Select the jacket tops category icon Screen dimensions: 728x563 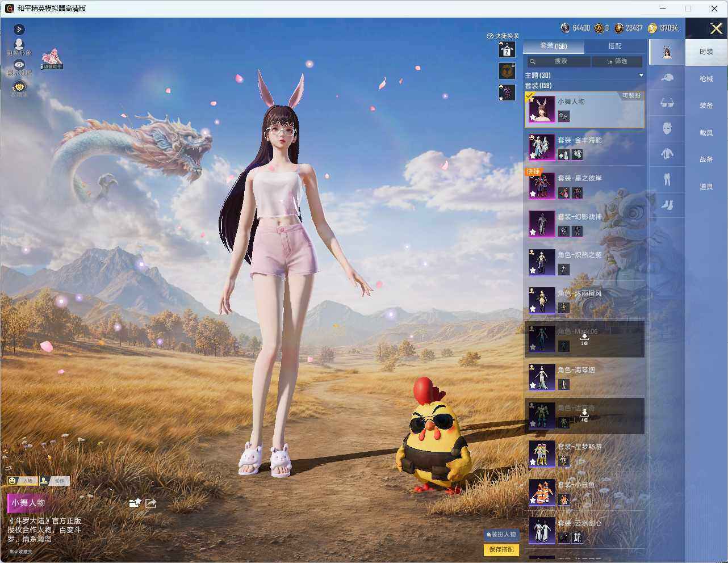(x=667, y=153)
